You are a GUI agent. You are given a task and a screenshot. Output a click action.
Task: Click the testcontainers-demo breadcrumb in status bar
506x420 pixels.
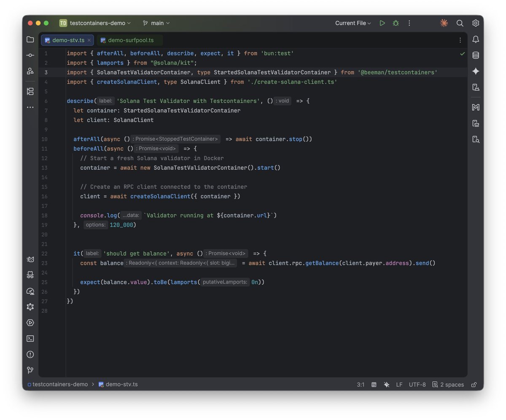(x=57, y=385)
